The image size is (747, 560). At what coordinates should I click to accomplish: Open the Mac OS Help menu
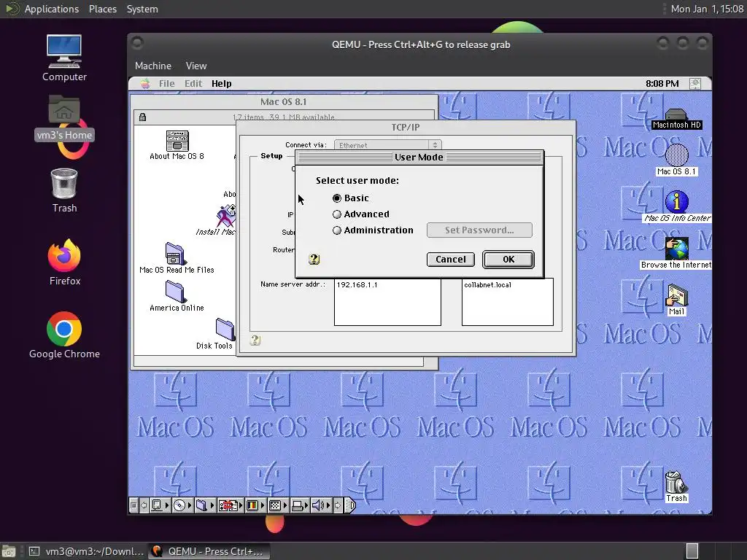(222, 84)
